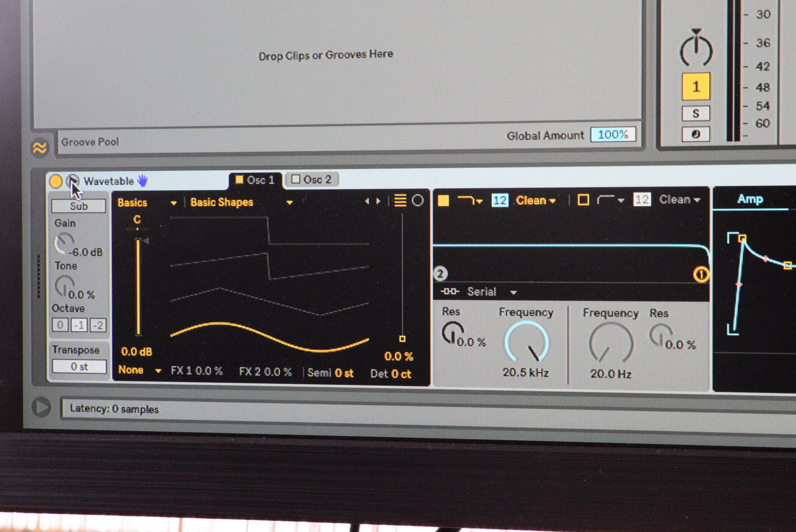Toggle Filter 2 12 dB slope button
The height and width of the screenshot is (532, 796).
click(x=641, y=200)
